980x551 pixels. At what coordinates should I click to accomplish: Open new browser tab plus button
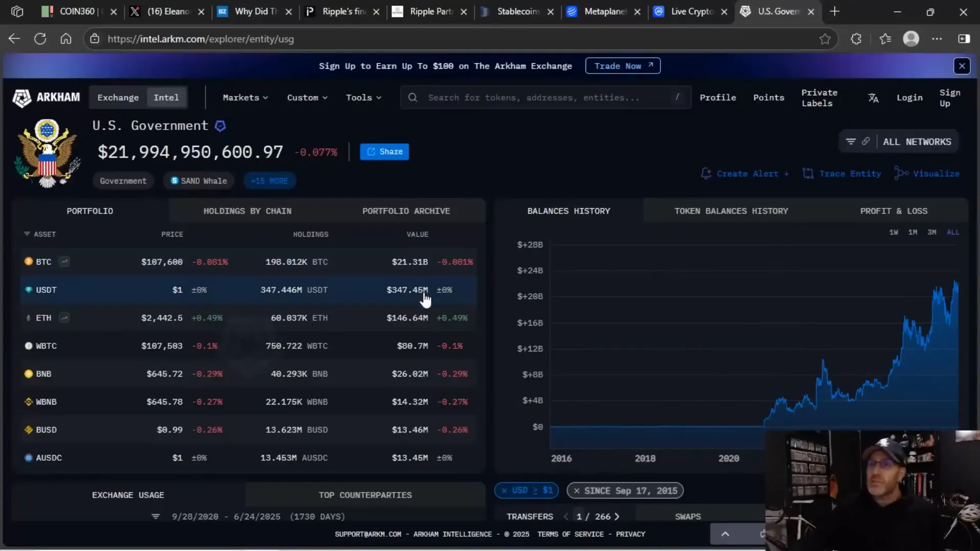835,11
